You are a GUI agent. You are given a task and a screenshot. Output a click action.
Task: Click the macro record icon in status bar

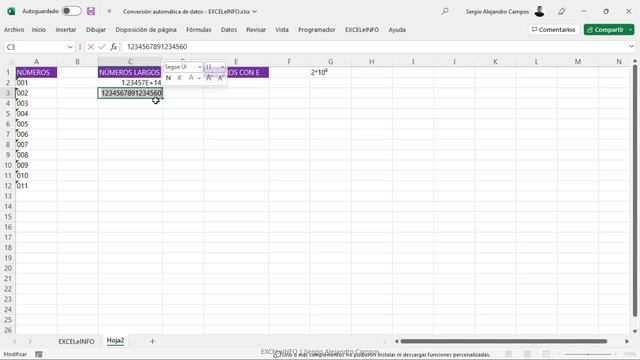[39, 354]
